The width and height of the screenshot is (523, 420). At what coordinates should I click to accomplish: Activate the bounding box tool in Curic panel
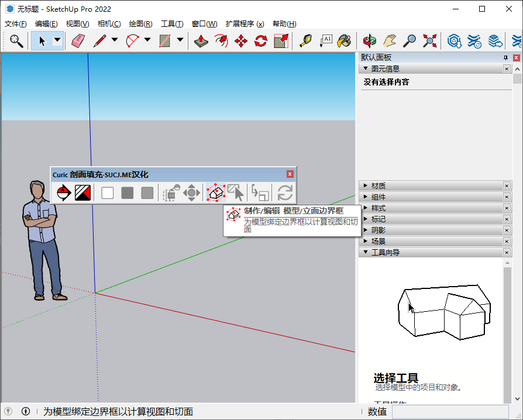point(215,192)
